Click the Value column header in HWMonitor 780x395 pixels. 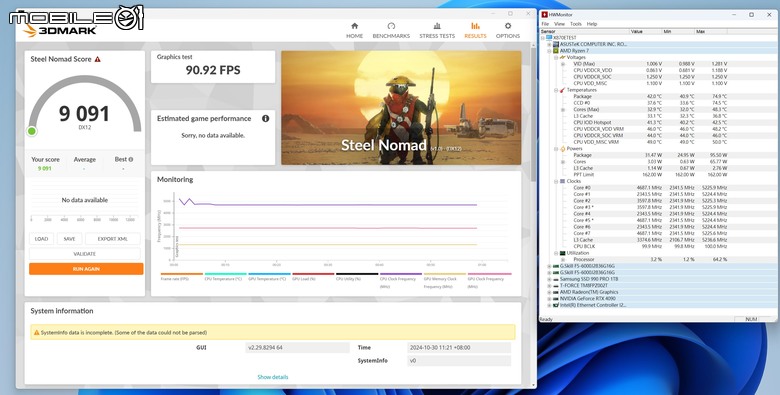click(x=645, y=31)
